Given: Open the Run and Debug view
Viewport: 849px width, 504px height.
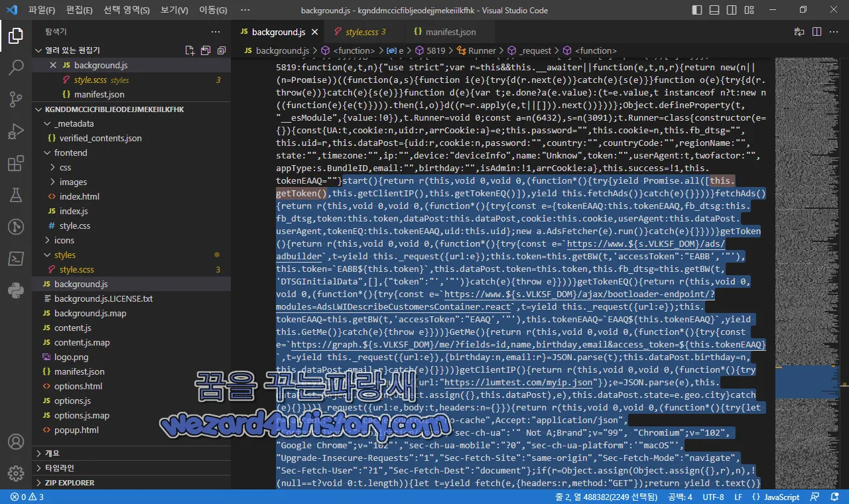Looking at the screenshot, I should click(x=16, y=131).
